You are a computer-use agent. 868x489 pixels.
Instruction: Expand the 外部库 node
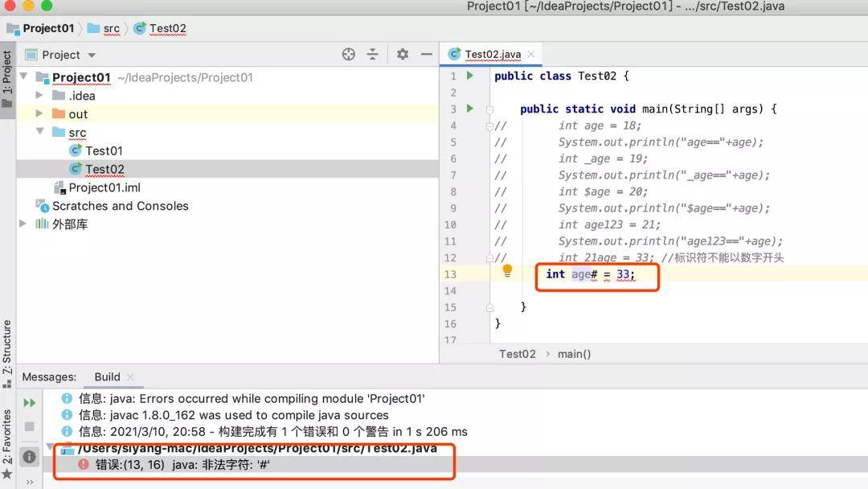coord(23,224)
